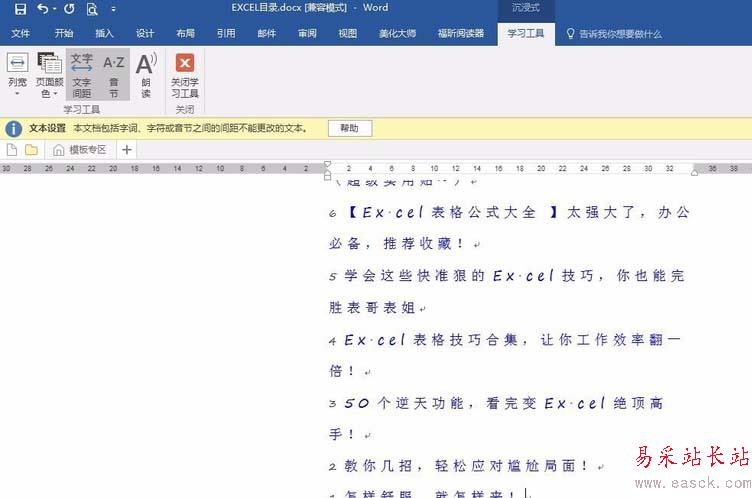
Task: Click line '4 Ex·cel表格技巧合集'
Action: pos(505,340)
